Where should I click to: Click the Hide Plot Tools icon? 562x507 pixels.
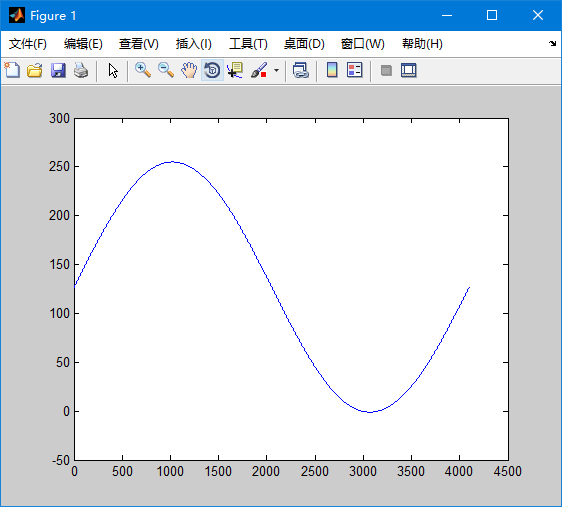click(386, 70)
